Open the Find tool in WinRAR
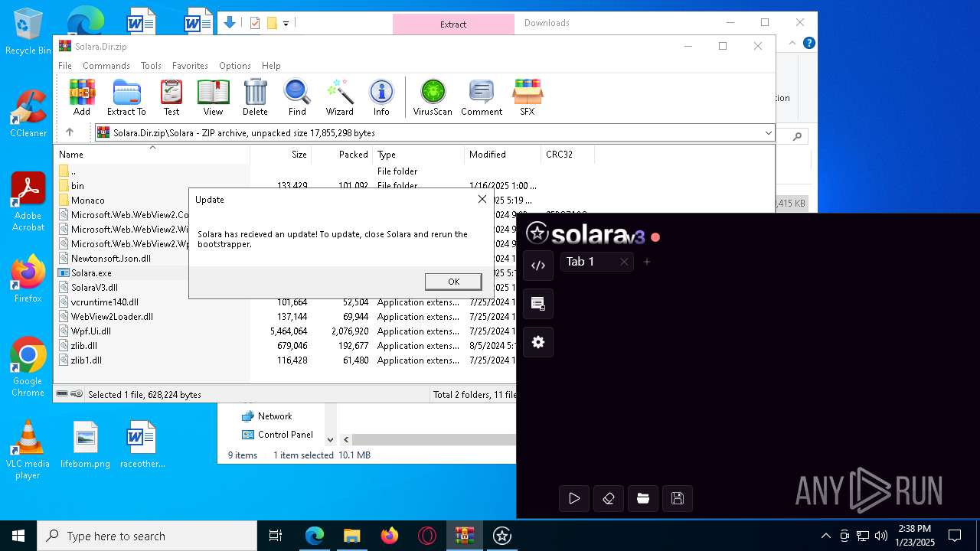The height and width of the screenshot is (551, 980). click(297, 97)
